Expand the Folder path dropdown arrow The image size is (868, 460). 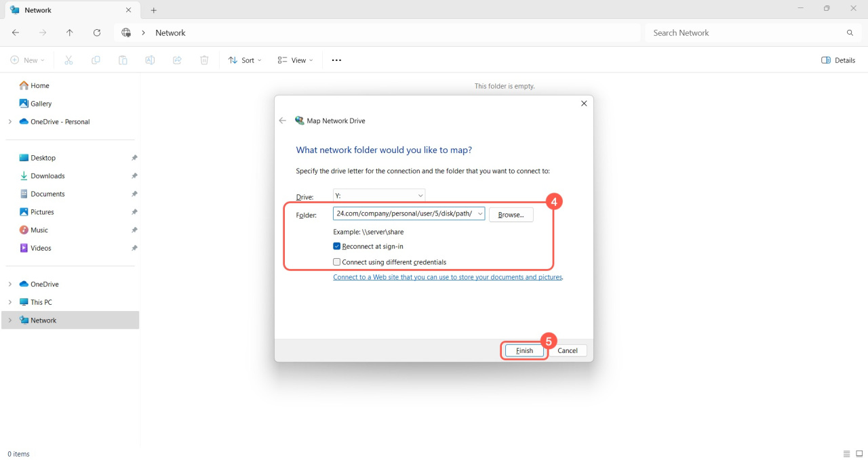pos(480,214)
